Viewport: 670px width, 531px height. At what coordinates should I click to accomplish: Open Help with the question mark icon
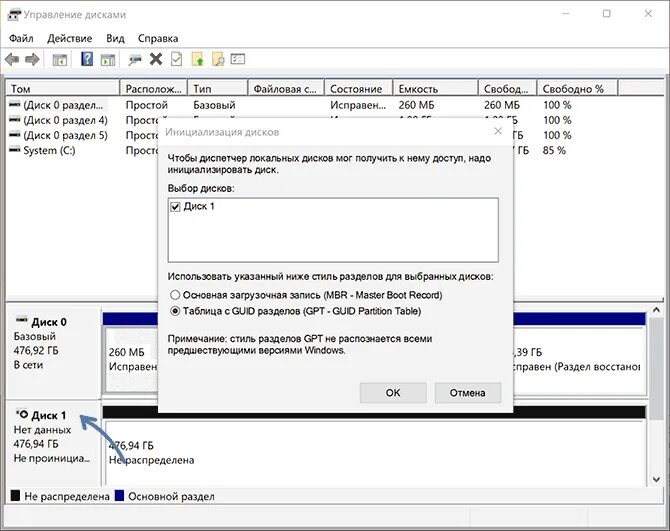87,59
